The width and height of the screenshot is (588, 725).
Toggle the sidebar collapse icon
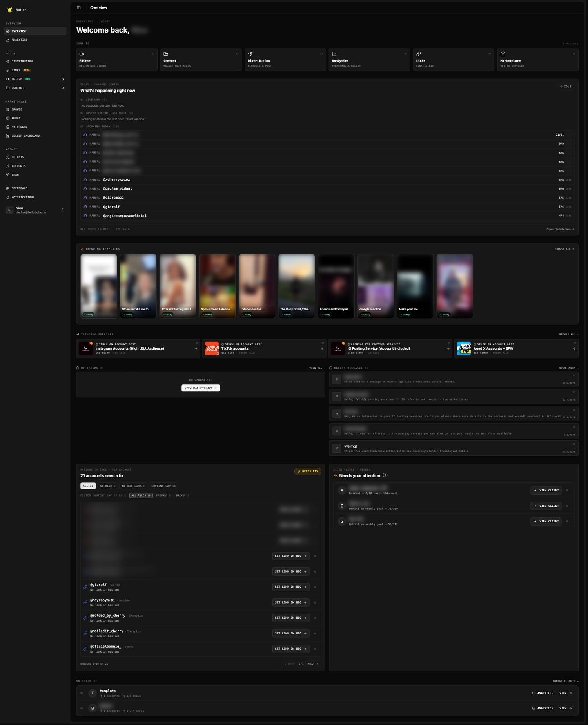tap(79, 7)
